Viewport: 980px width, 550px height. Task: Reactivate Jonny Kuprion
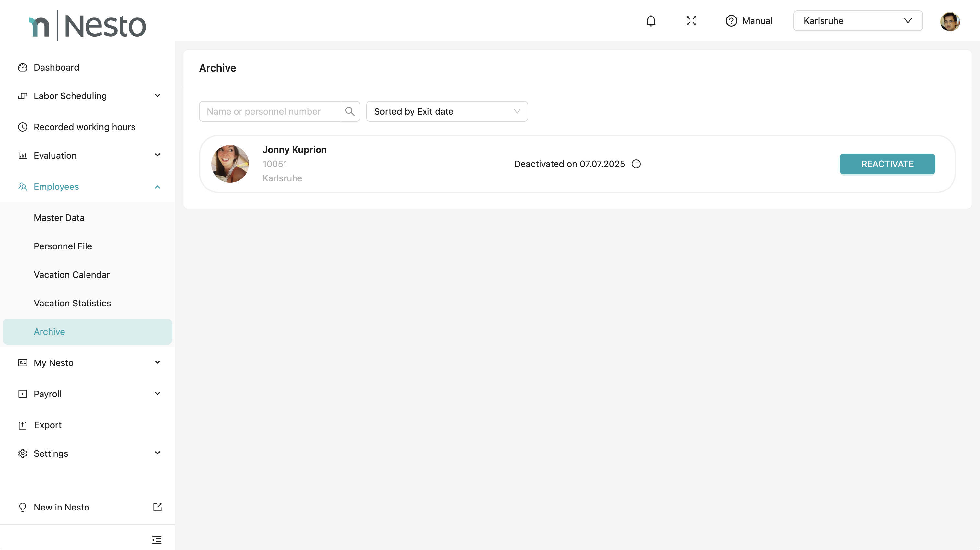pyautogui.click(x=887, y=164)
